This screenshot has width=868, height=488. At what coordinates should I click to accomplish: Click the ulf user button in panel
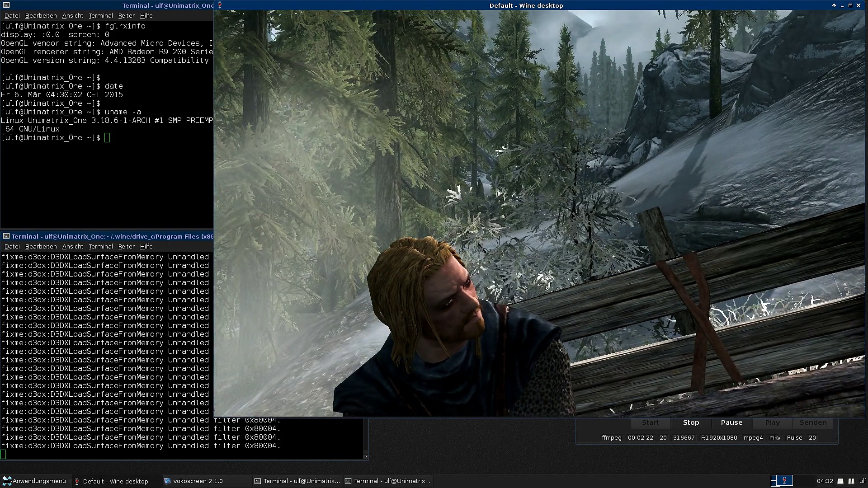(863, 481)
